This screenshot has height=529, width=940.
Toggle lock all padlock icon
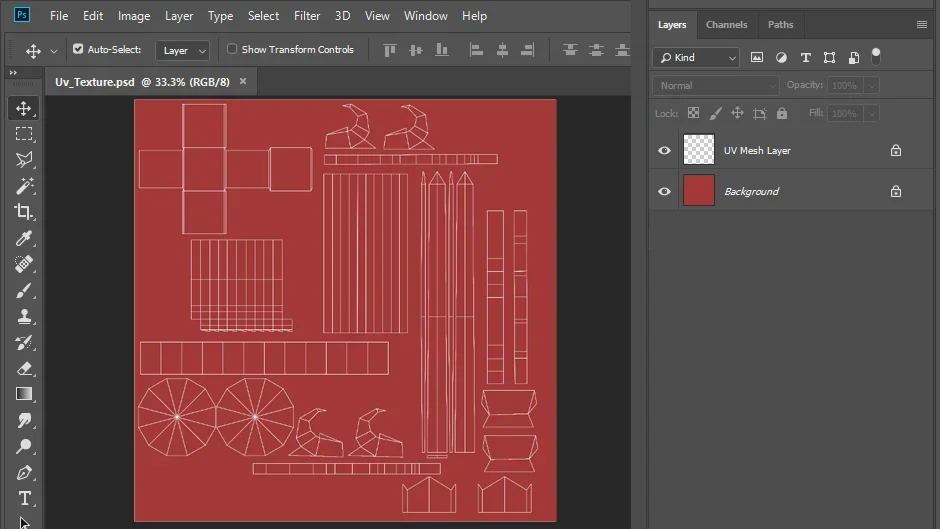point(782,113)
